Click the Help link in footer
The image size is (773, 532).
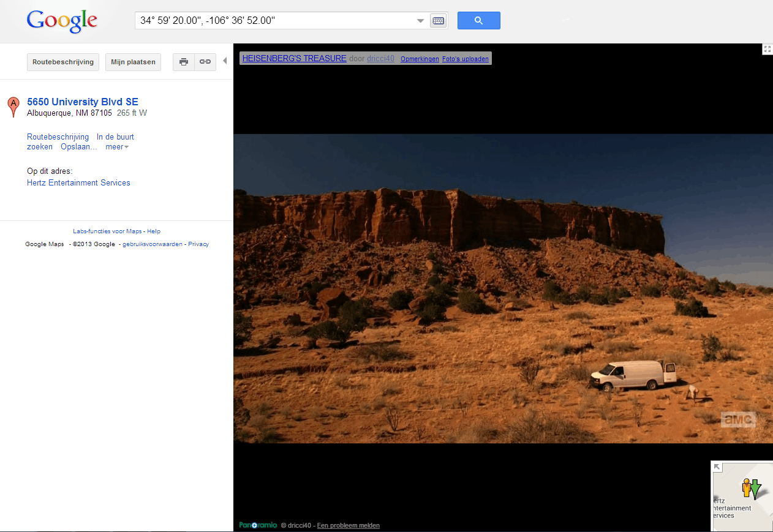pyautogui.click(x=154, y=231)
